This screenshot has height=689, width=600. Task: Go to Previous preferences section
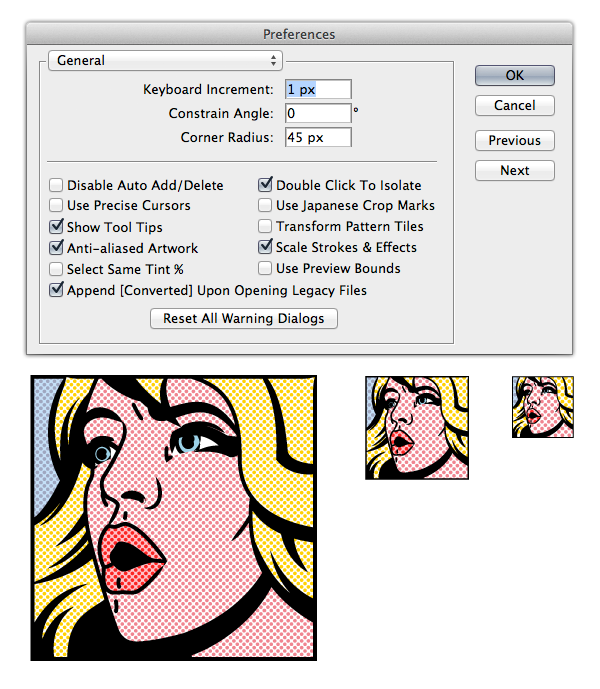(514, 141)
